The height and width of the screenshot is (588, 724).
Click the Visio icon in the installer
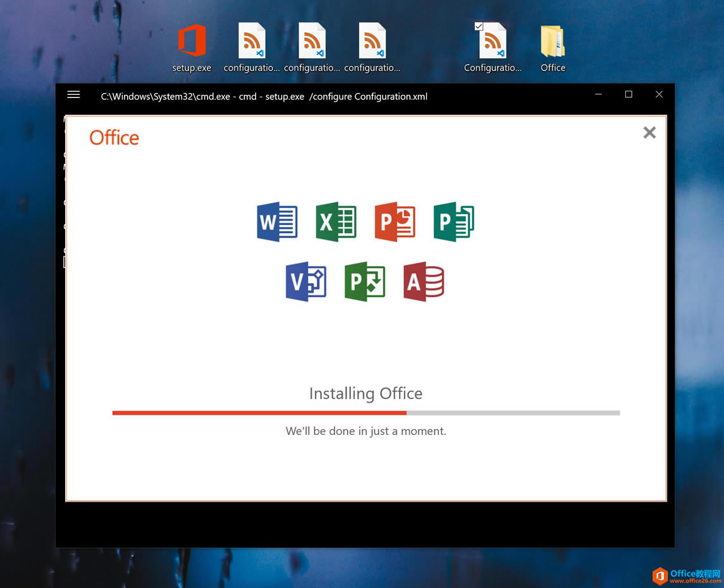point(306,282)
